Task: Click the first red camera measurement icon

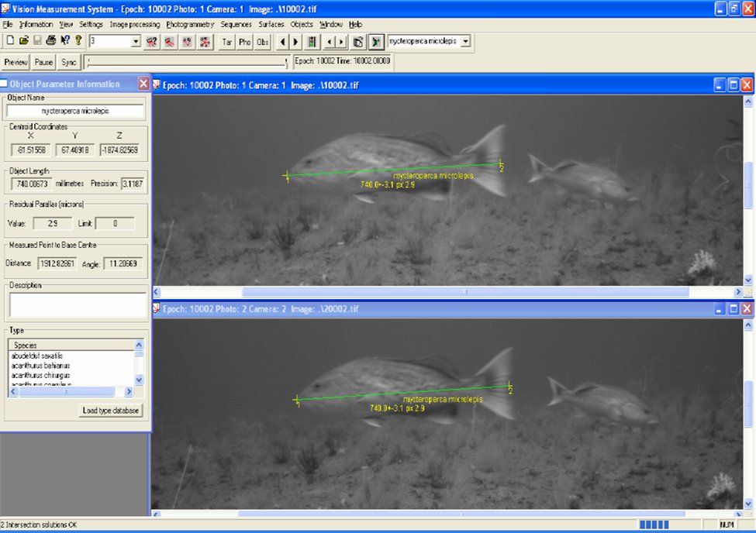Action: tap(153, 41)
